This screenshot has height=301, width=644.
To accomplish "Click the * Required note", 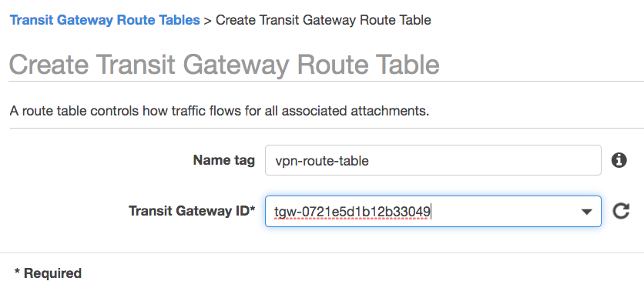I will (x=48, y=273).
